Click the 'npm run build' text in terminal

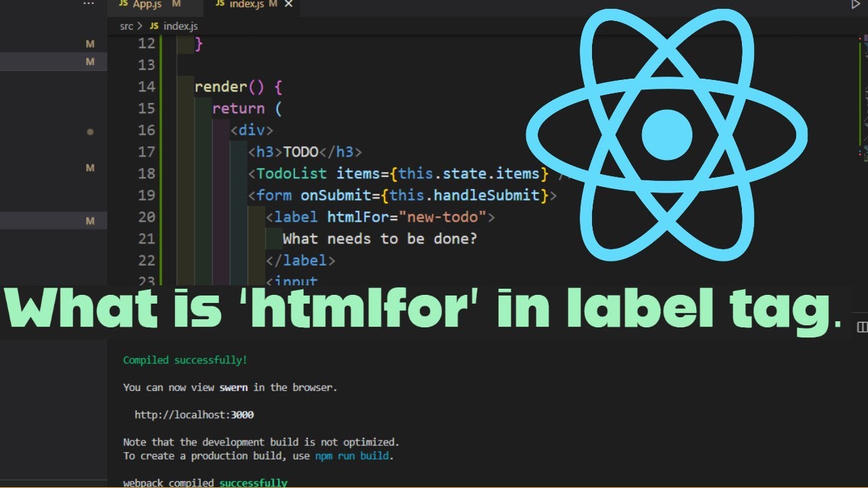click(x=352, y=456)
